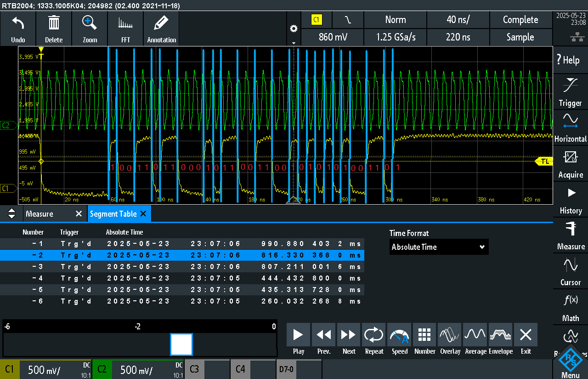Close the Measure tab
Viewport: 588px width, 379px height.
(x=79, y=214)
